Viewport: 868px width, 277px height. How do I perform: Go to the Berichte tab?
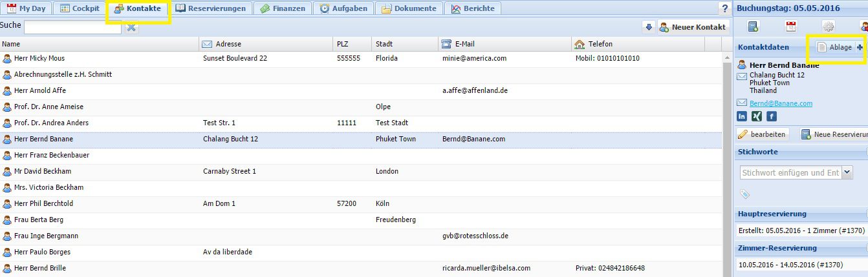coord(473,8)
